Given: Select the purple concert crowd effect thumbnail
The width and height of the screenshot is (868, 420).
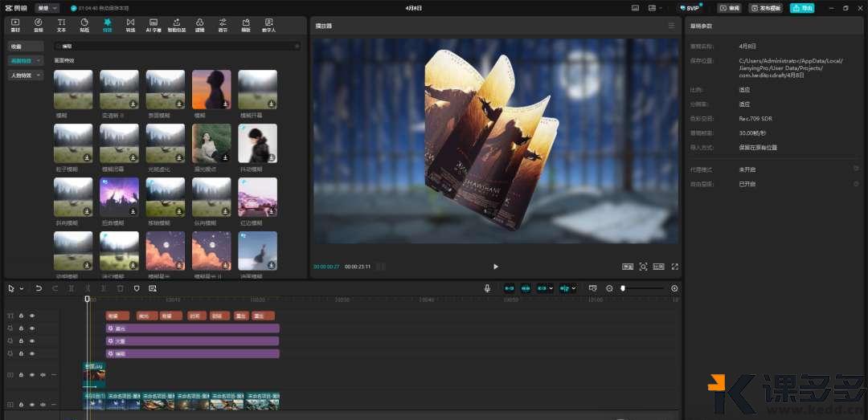Looking at the screenshot, I should point(119,197).
